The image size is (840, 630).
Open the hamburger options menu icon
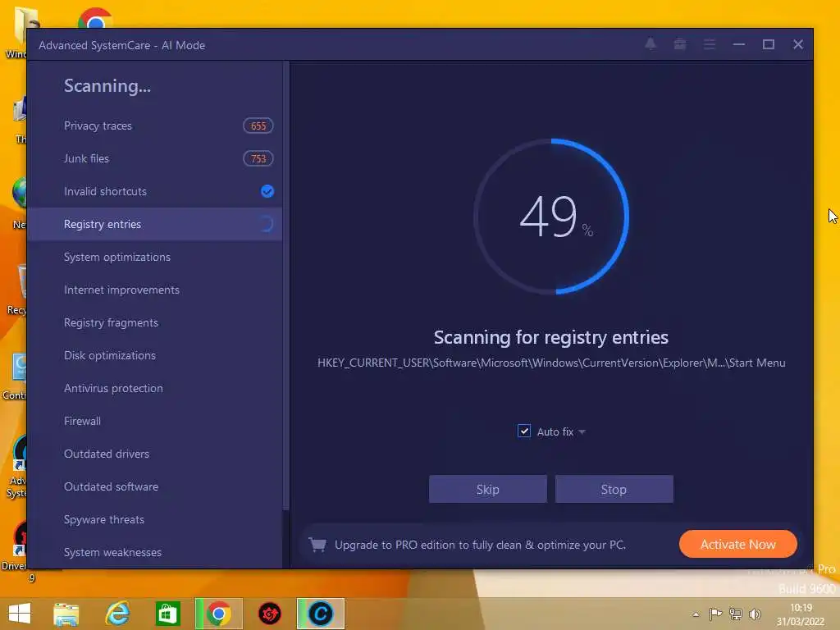[x=710, y=44]
